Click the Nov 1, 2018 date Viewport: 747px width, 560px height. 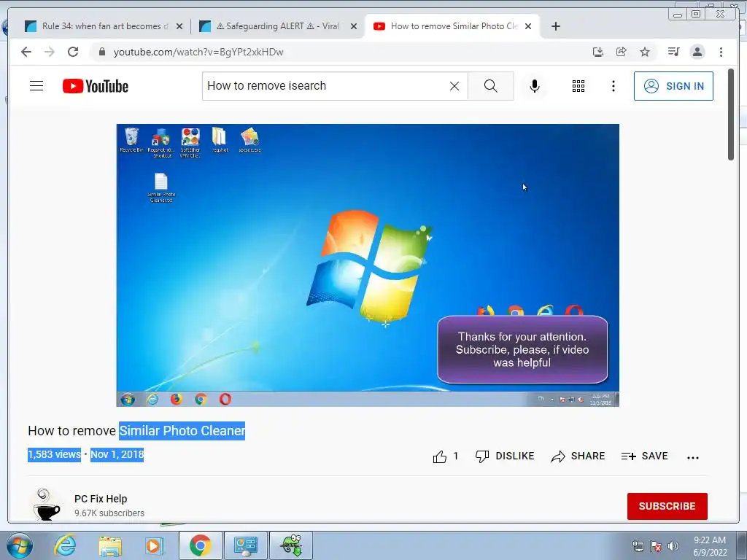click(117, 454)
